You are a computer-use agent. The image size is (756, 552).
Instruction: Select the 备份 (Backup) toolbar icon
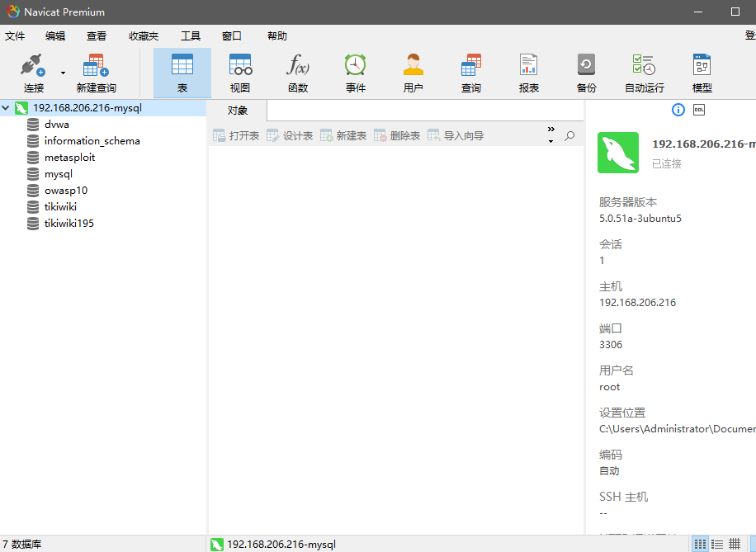(x=586, y=72)
